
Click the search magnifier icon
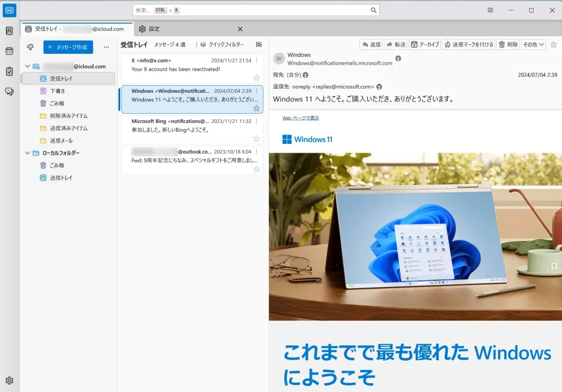point(373,10)
